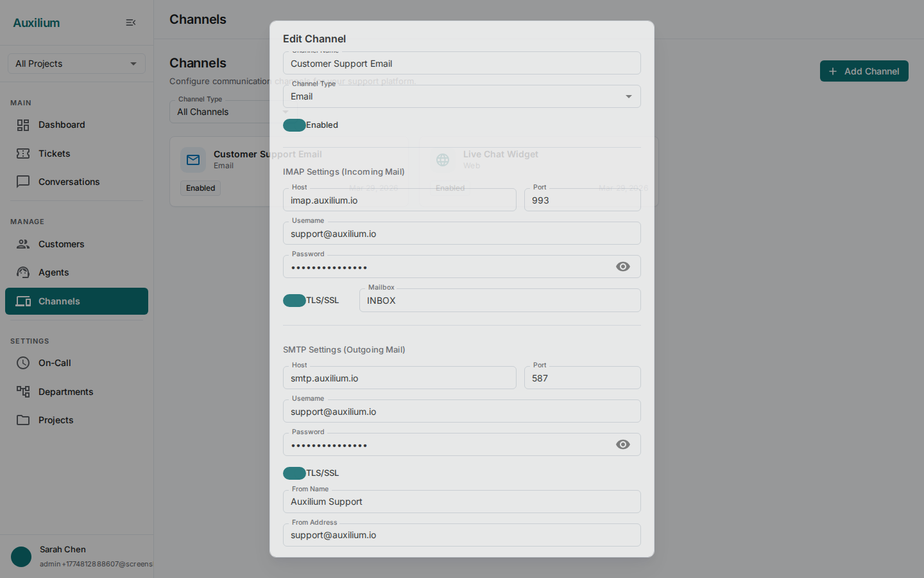Reveal the IMAP password with the eye icon
Viewport: 924px width, 578px height.
pyautogui.click(x=622, y=266)
